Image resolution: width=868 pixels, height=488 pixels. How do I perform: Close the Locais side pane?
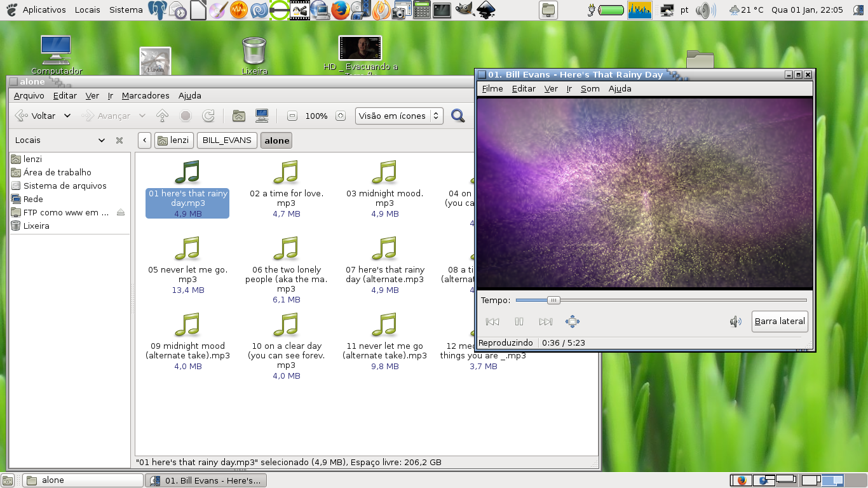point(119,140)
